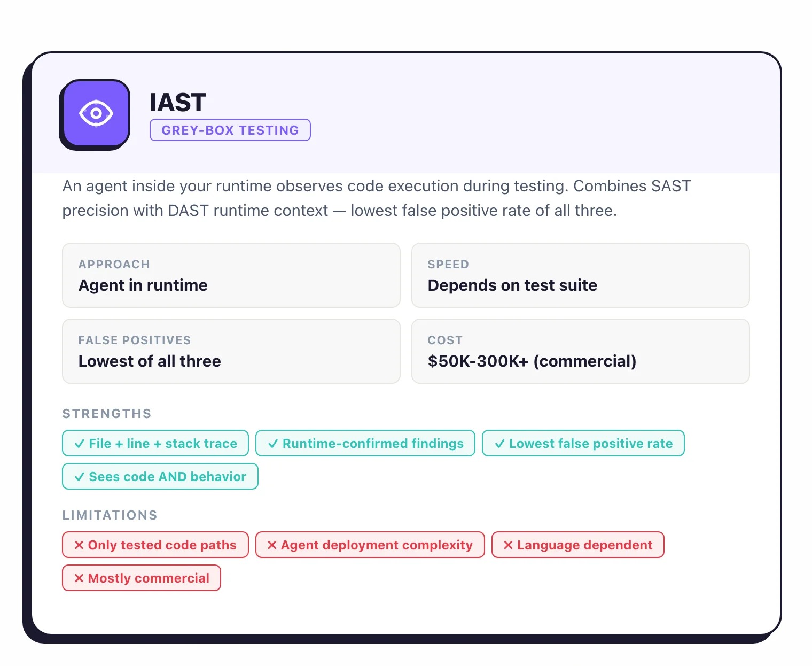Viewport: 812px width, 666px height.
Task: Toggle the Runtime-confirmed findings strength
Action: click(x=365, y=443)
